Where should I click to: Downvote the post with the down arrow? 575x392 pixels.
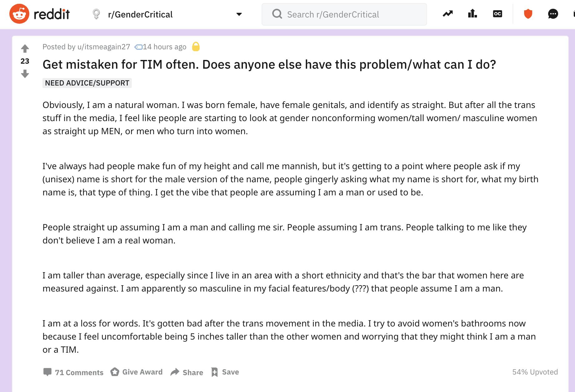point(25,74)
